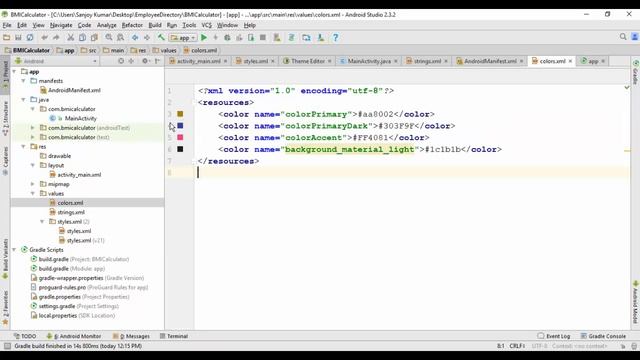Click the Redo arrow icon

[x=56, y=38]
